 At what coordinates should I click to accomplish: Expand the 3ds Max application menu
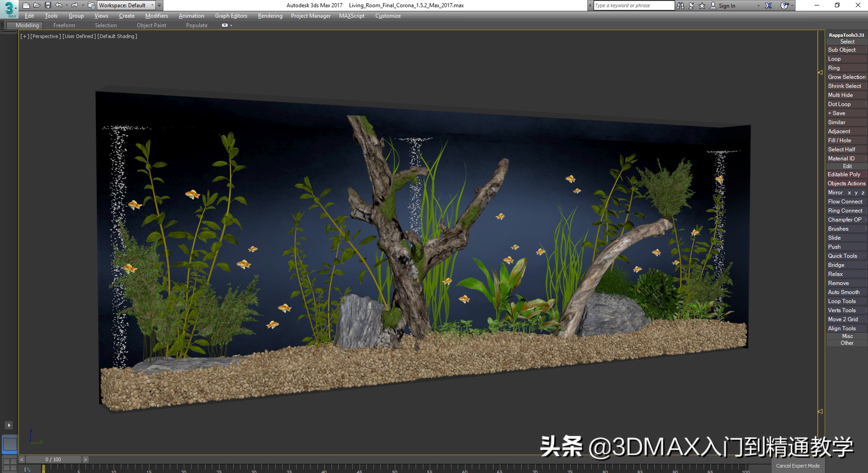(10, 8)
